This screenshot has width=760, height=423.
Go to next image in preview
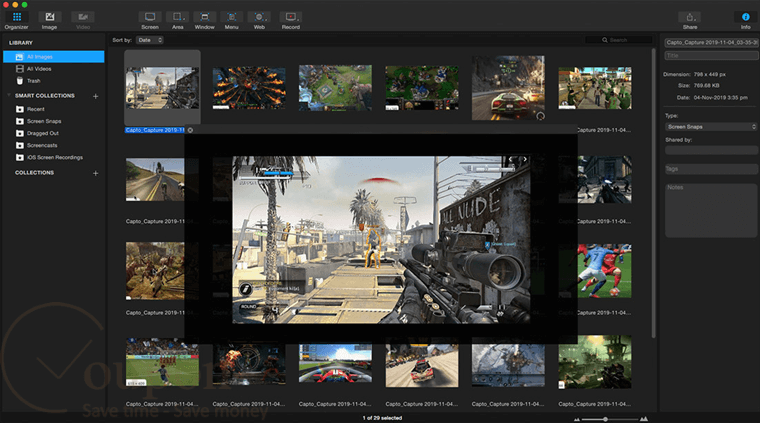click(525, 159)
